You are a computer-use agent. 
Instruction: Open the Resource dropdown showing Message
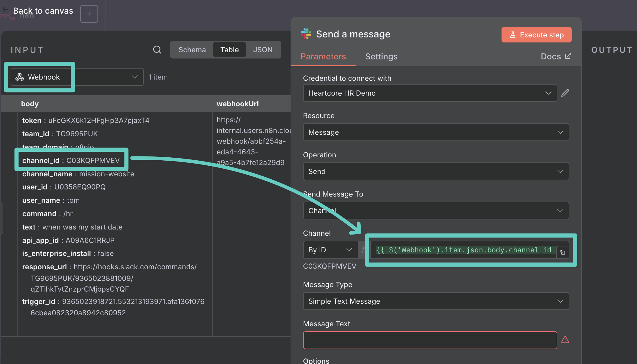pos(436,132)
